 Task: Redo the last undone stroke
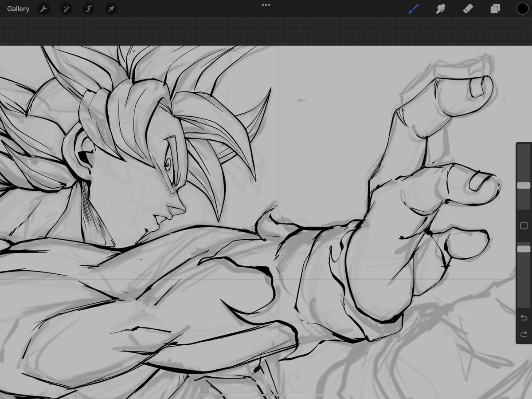[x=524, y=334]
